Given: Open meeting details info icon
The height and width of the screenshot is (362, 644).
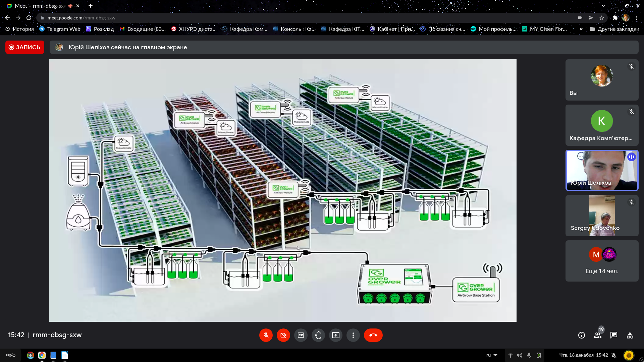Looking at the screenshot, I should 582,335.
